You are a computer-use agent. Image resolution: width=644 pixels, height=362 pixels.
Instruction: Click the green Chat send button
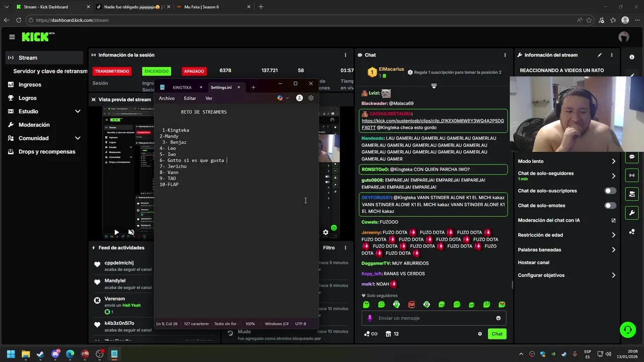(x=497, y=334)
